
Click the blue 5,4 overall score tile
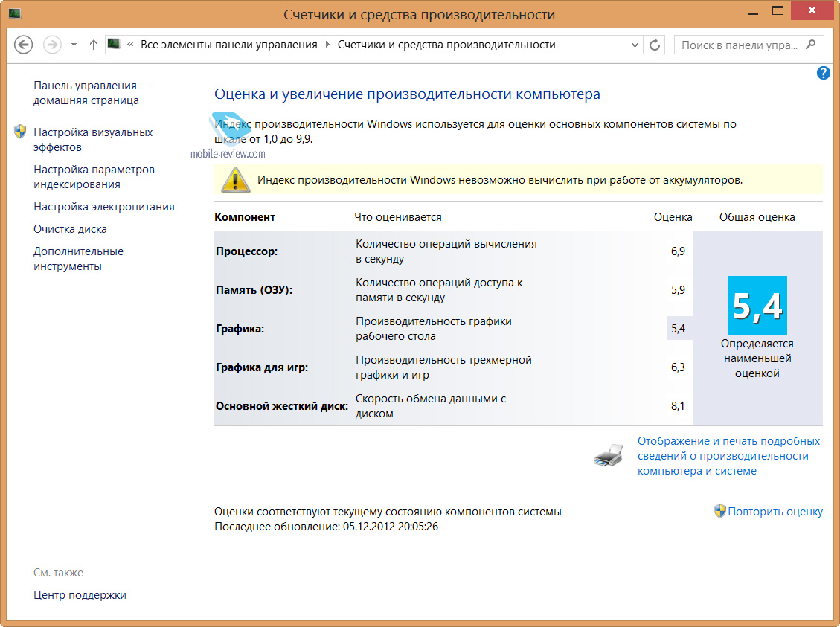757,306
